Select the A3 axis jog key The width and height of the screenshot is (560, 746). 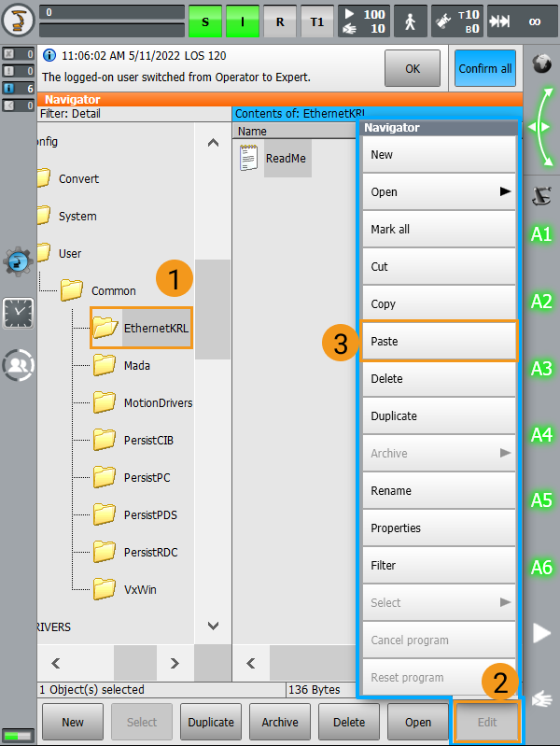541,368
